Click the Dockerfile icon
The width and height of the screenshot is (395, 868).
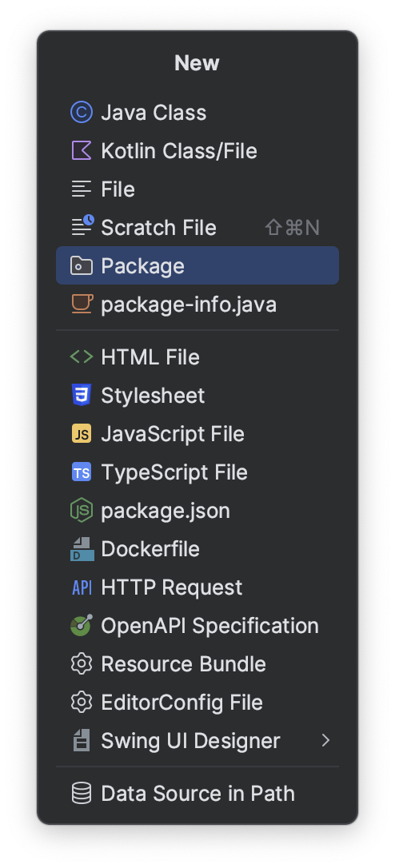(x=82, y=549)
